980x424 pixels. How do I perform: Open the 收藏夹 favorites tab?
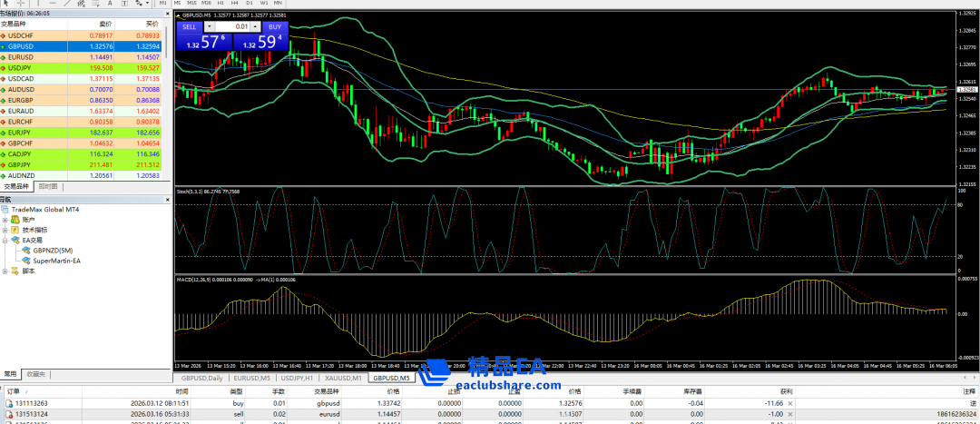36,373
